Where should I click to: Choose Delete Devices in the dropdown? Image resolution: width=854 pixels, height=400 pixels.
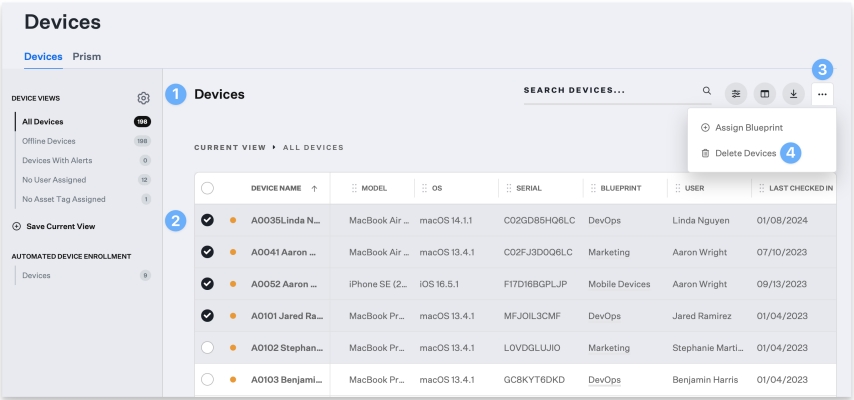point(745,153)
